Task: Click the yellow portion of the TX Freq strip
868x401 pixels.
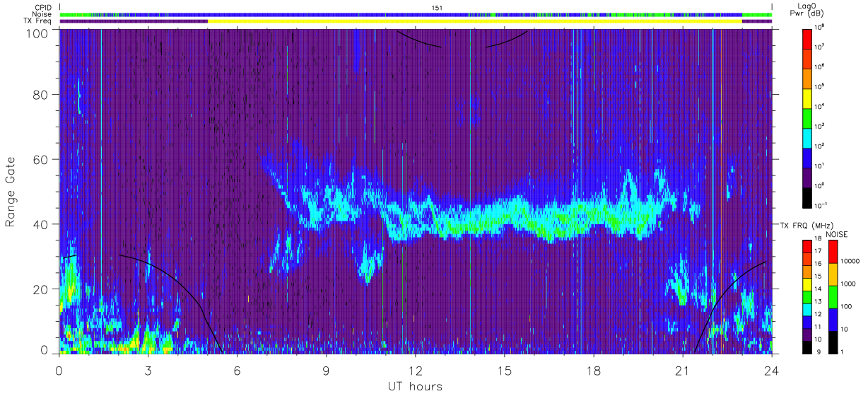Action: (475, 21)
